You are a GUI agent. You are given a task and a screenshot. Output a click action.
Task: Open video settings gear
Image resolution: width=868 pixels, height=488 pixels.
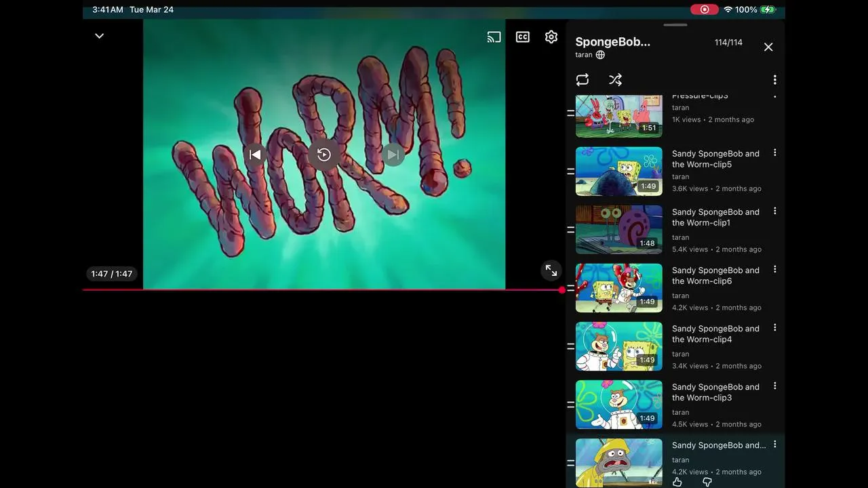(551, 37)
